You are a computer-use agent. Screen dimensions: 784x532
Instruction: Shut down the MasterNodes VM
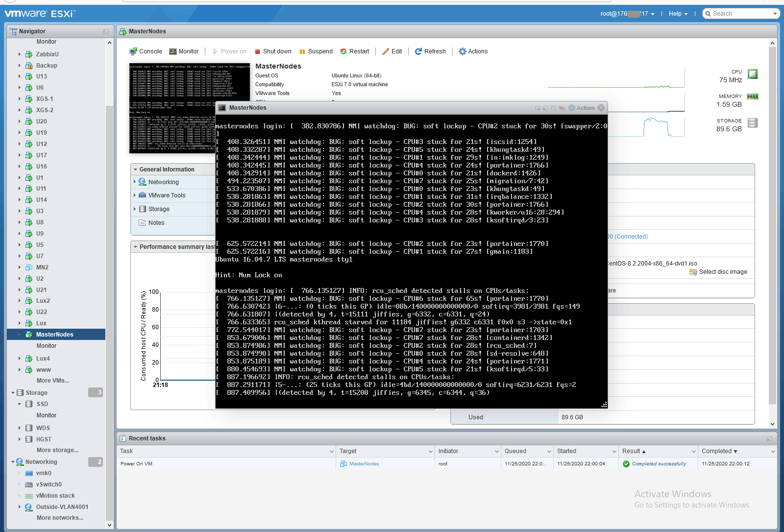tap(272, 51)
